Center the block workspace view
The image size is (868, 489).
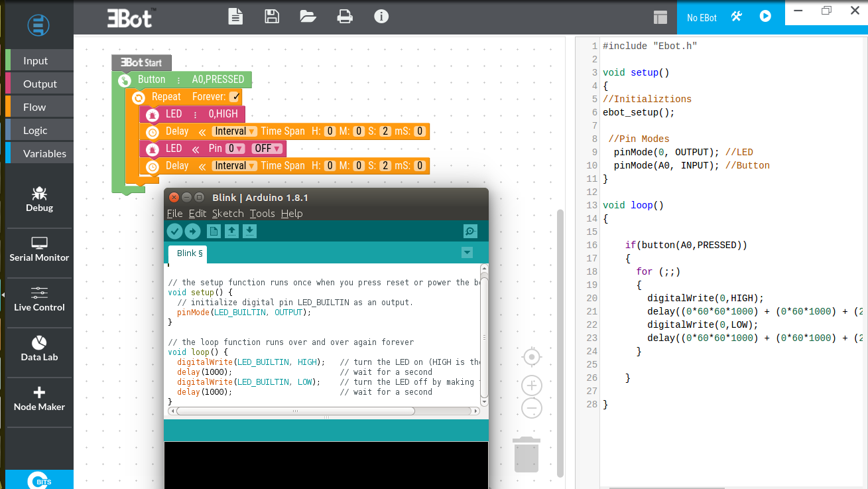[x=532, y=358]
